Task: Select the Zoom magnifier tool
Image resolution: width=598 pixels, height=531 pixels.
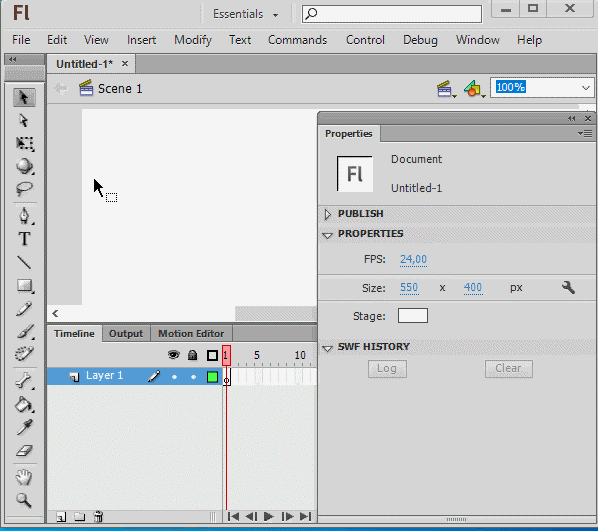Action: click(24, 500)
